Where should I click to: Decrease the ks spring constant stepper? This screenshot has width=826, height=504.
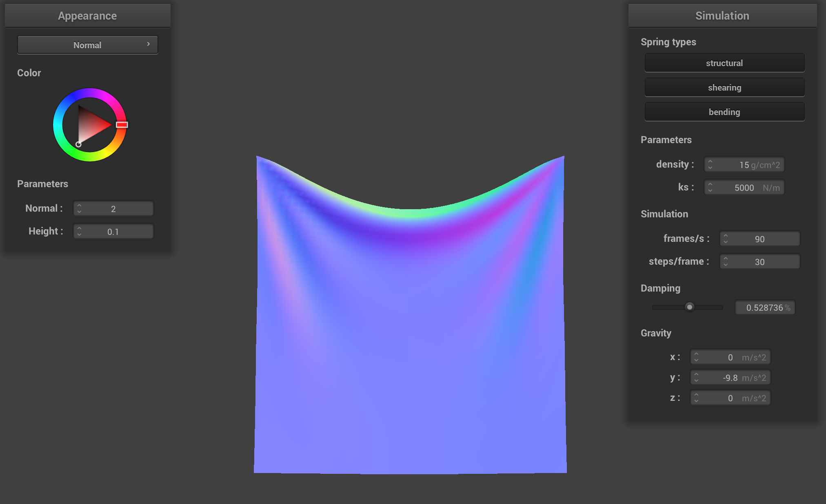(x=710, y=190)
